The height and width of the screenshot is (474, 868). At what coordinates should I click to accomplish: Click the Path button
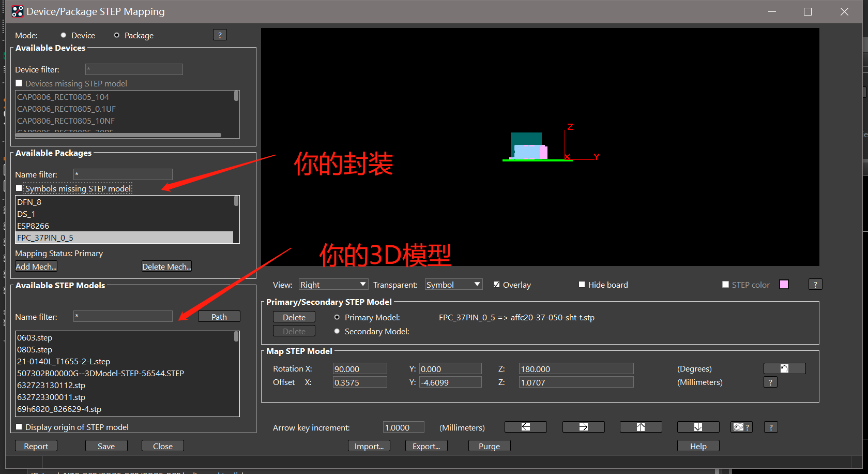click(219, 316)
